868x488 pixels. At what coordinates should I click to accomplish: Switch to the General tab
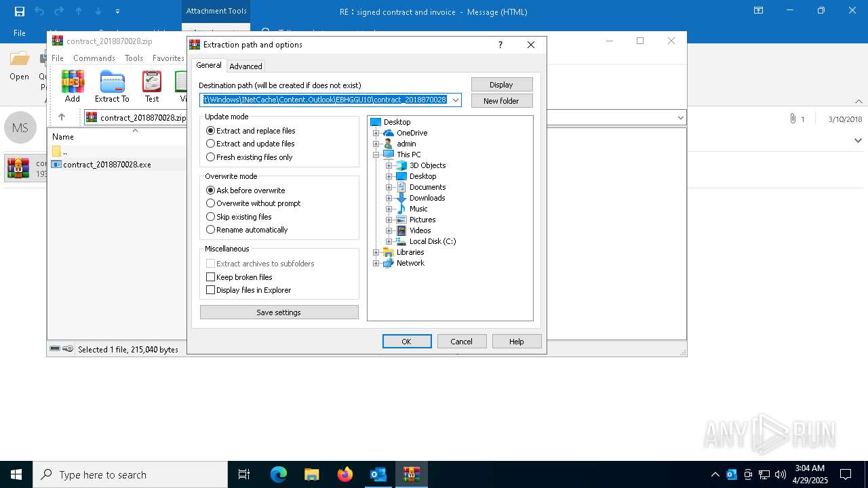(209, 65)
